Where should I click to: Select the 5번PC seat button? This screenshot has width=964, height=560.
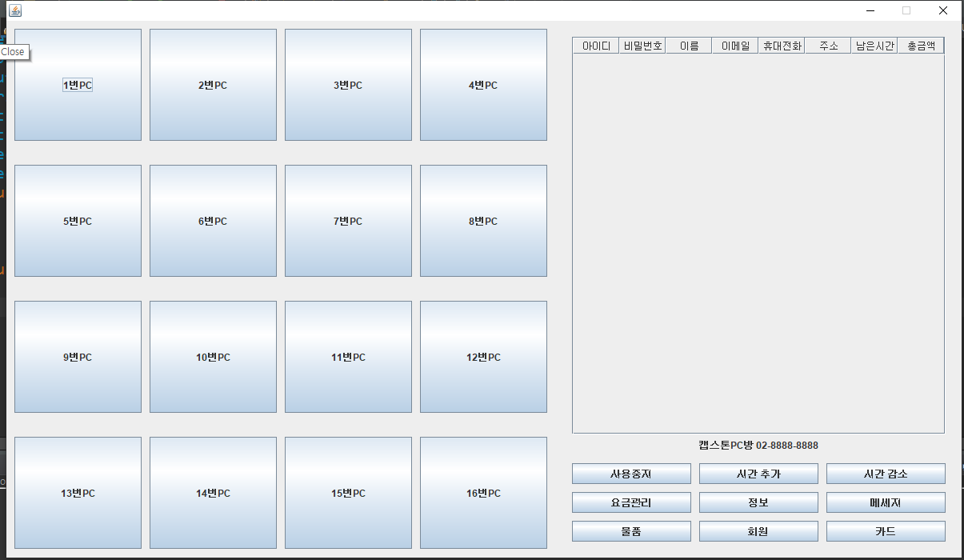tap(78, 221)
